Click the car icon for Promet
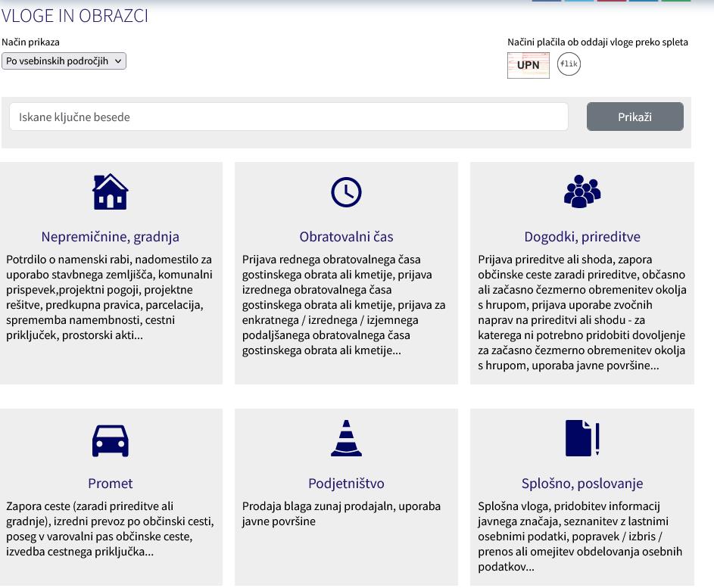The image size is (714, 588). (110, 440)
